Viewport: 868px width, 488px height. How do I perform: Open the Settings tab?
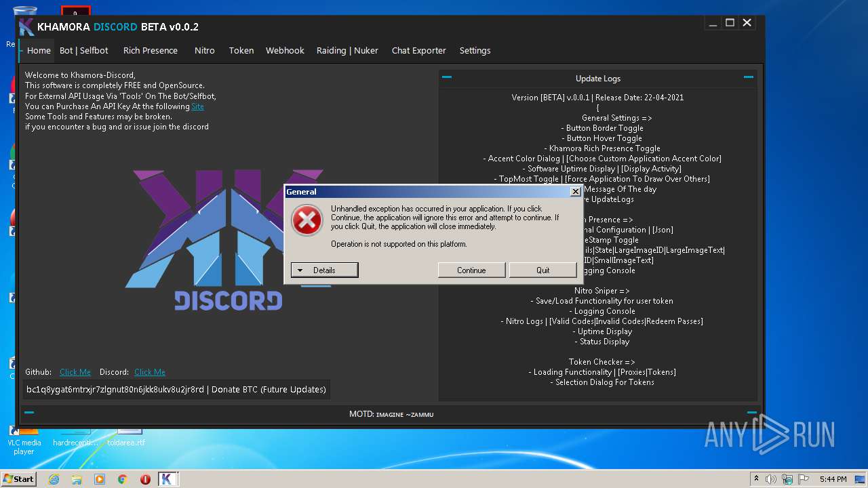[475, 50]
